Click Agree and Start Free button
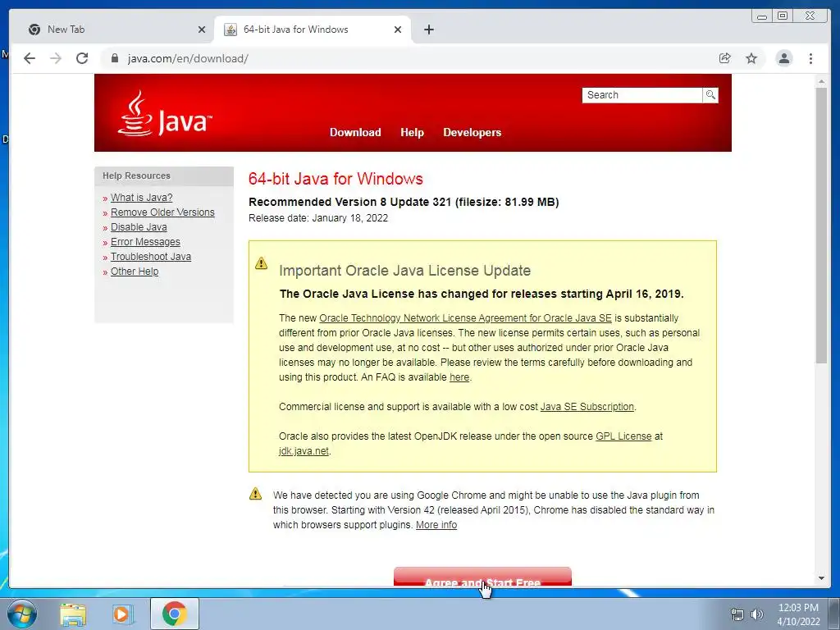Screen dimensions: 840x630 pos(482,577)
